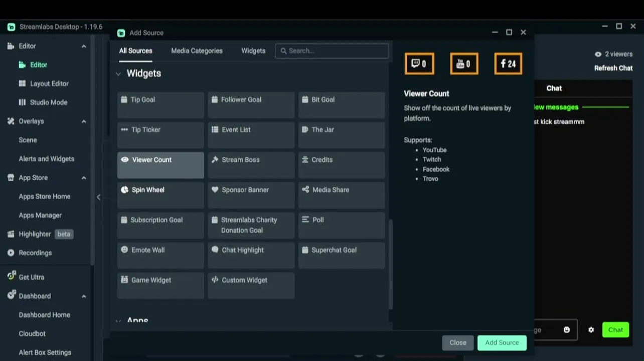Viewport: 644px width, 361px height.
Task: Select the Emote Wall widget
Action: (160, 255)
